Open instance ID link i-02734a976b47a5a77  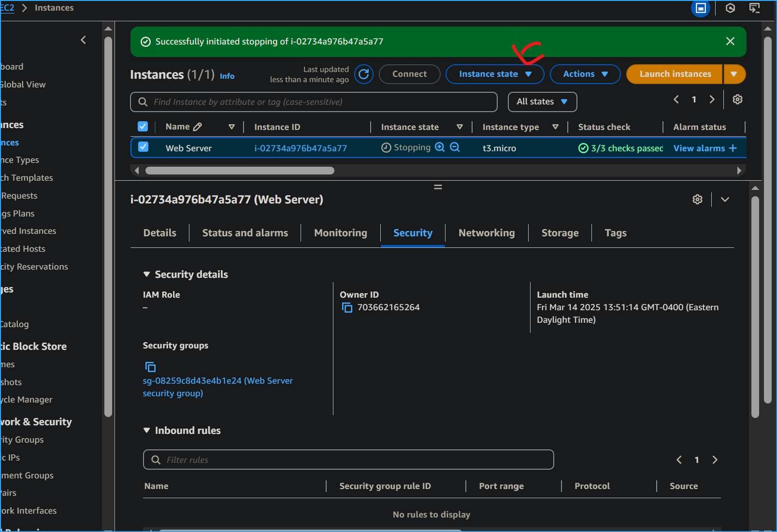click(301, 148)
